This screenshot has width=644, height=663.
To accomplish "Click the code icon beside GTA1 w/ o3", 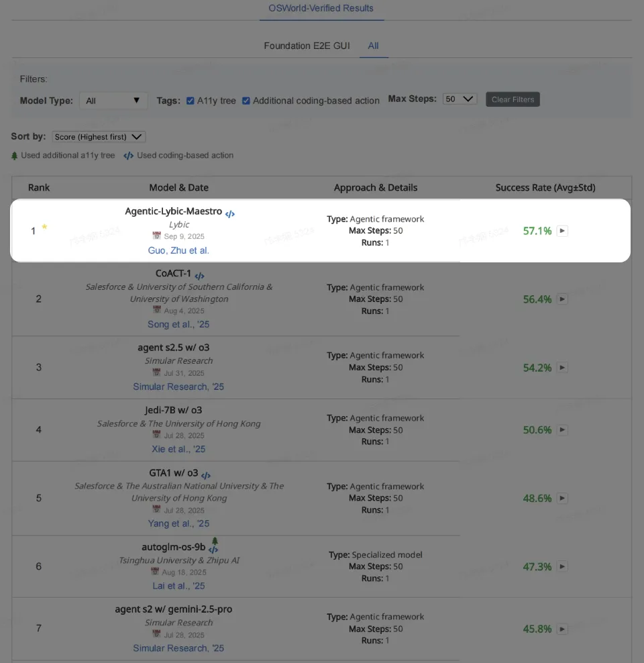I will pyautogui.click(x=206, y=475).
